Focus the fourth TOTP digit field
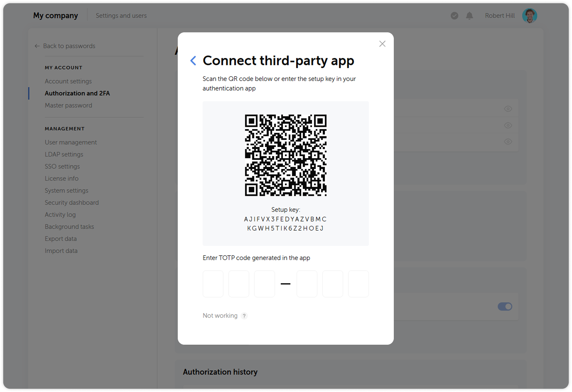Viewport: 572px width, 392px height. (307, 284)
